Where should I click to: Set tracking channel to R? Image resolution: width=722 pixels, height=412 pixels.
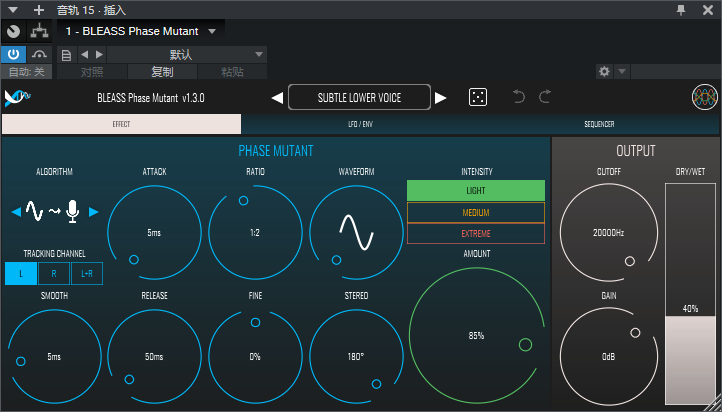54,273
